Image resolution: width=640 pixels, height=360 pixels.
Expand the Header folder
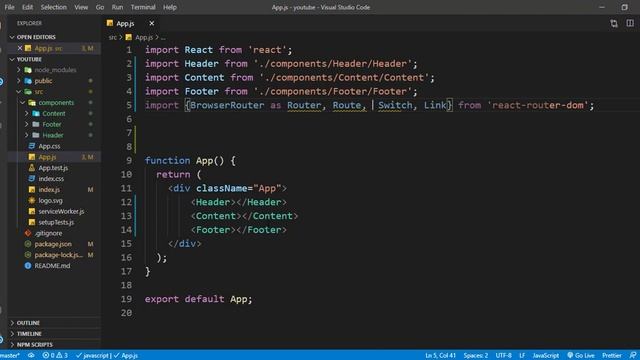[53, 135]
